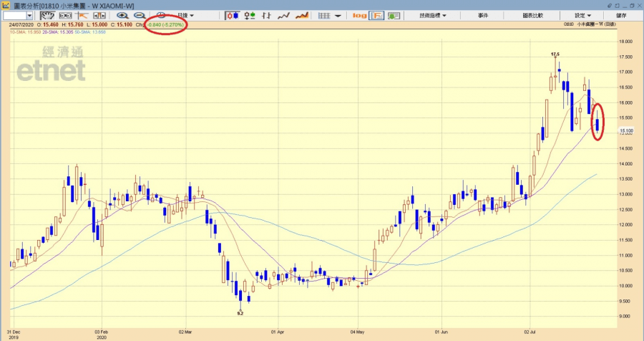The height and width of the screenshot is (341, 644).
Task: Toggle the green chart display icon
Action: pyautogui.click(x=394, y=15)
